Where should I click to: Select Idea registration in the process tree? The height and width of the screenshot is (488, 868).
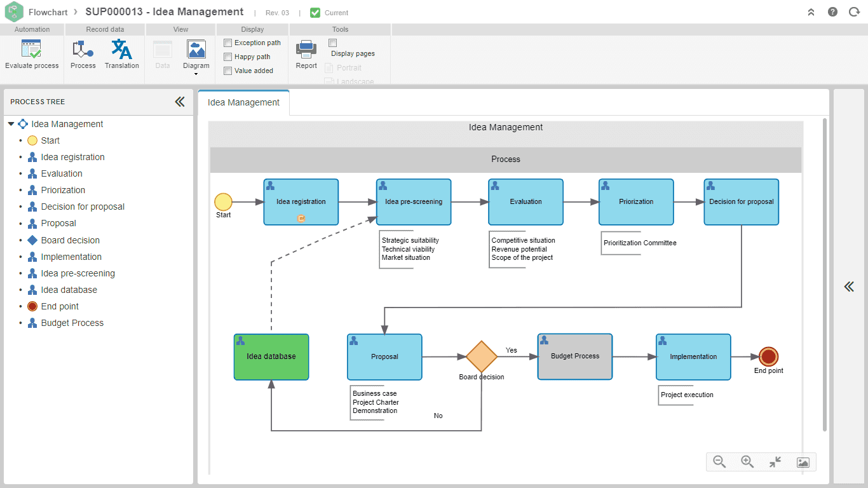(73, 157)
